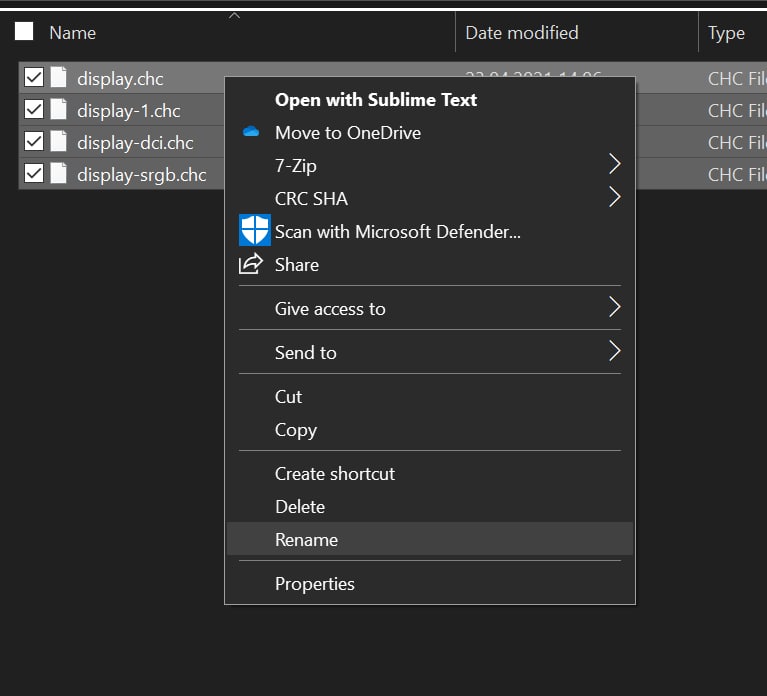Sort by Date modified column header
767x696 pixels.
(x=522, y=33)
